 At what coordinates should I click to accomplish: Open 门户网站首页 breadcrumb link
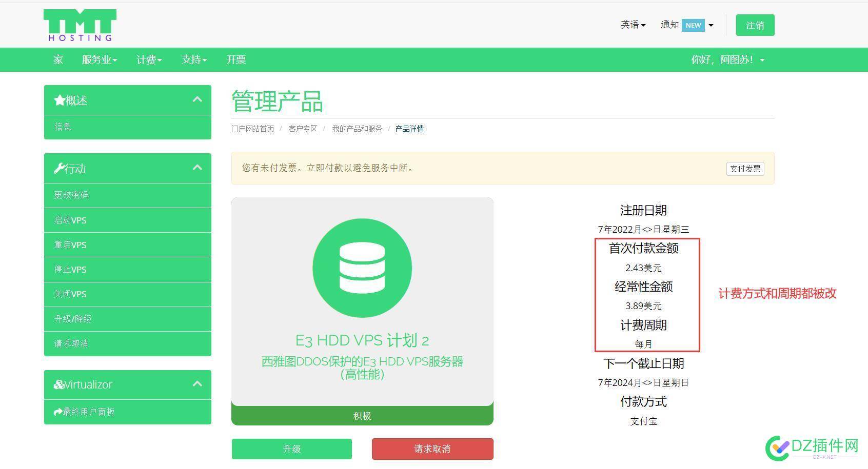click(x=252, y=129)
